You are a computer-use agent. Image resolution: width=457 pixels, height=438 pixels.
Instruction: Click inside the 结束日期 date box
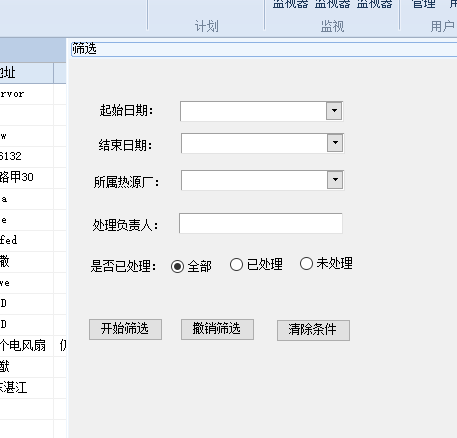coord(254,143)
